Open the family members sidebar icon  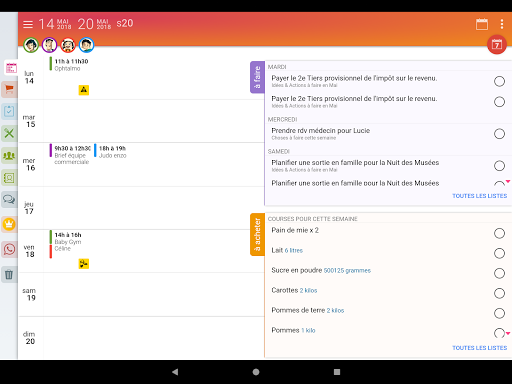pyautogui.click(x=9, y=156)
